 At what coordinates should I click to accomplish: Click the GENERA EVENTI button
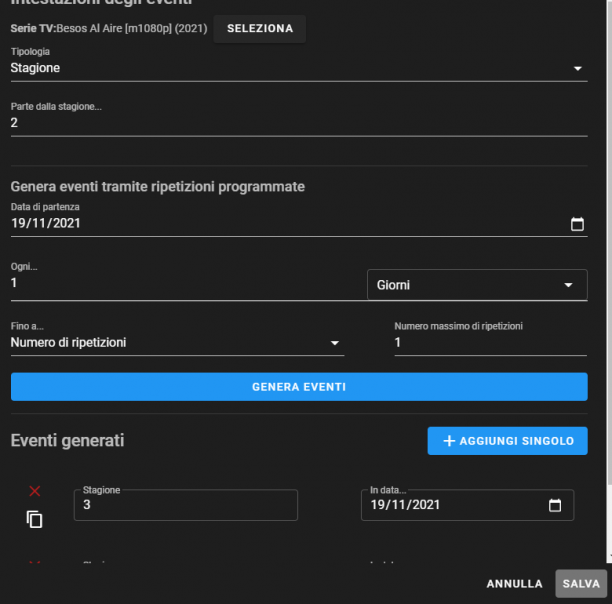(299, 387)
